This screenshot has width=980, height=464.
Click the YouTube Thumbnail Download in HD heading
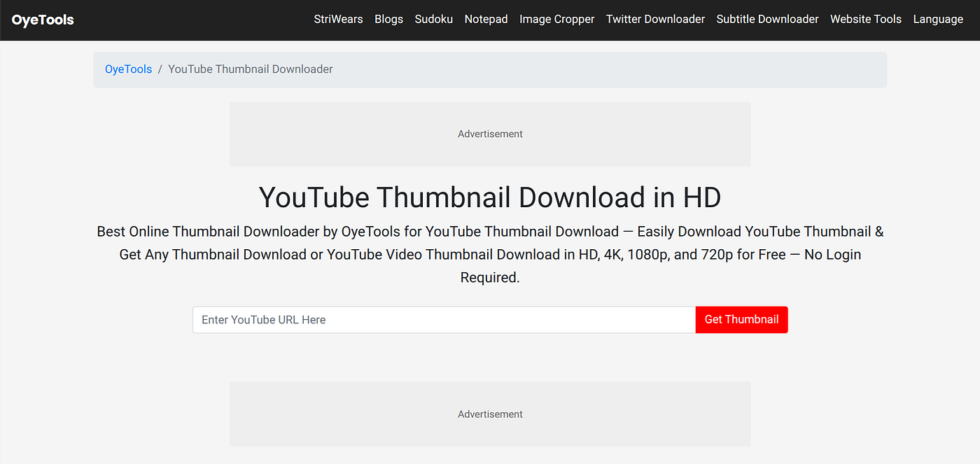pos(490,197)
